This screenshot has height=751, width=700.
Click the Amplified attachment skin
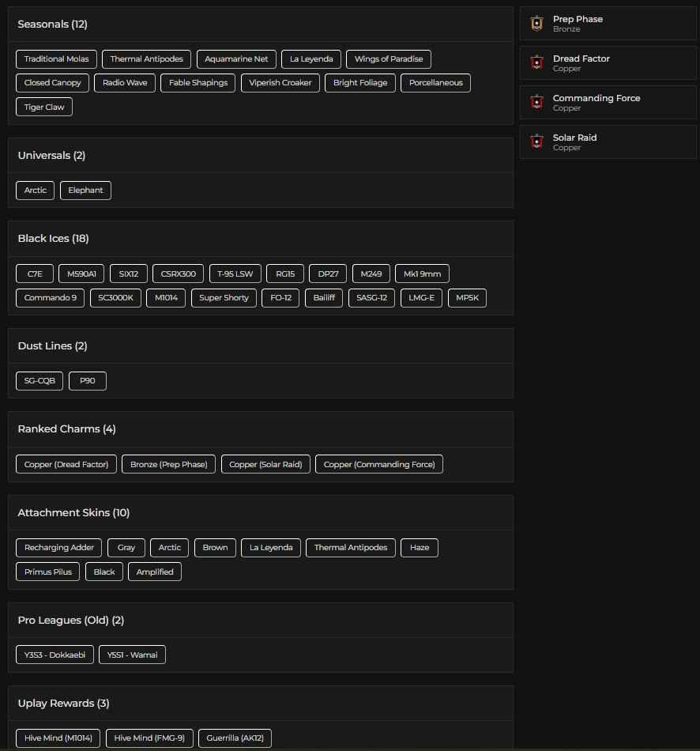(x=155, y=572)
